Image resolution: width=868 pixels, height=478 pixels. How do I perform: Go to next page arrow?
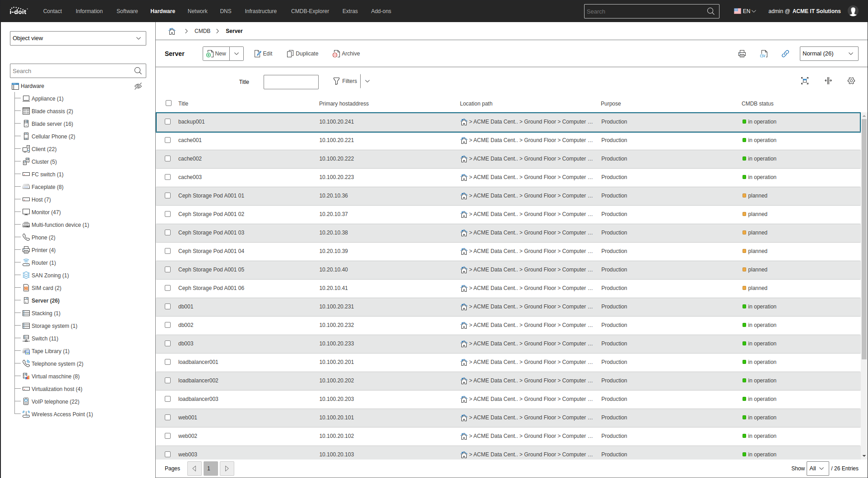click(x=227, y=469)
